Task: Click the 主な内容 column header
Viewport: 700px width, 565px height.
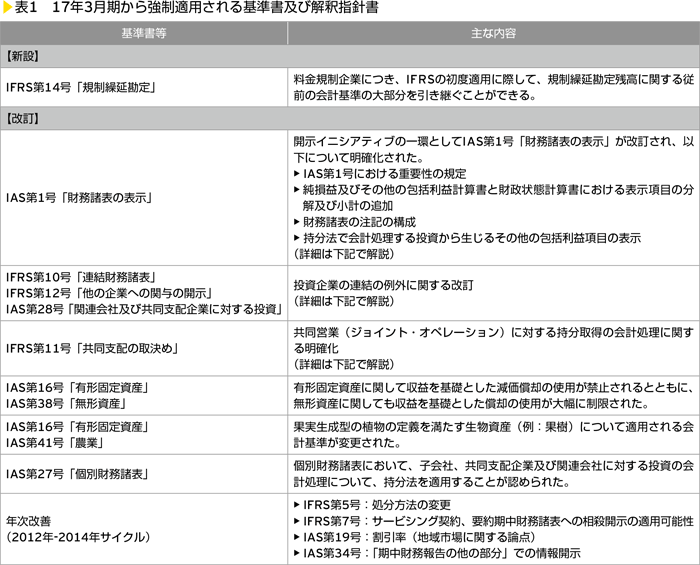Action: [x=493, y=34]
